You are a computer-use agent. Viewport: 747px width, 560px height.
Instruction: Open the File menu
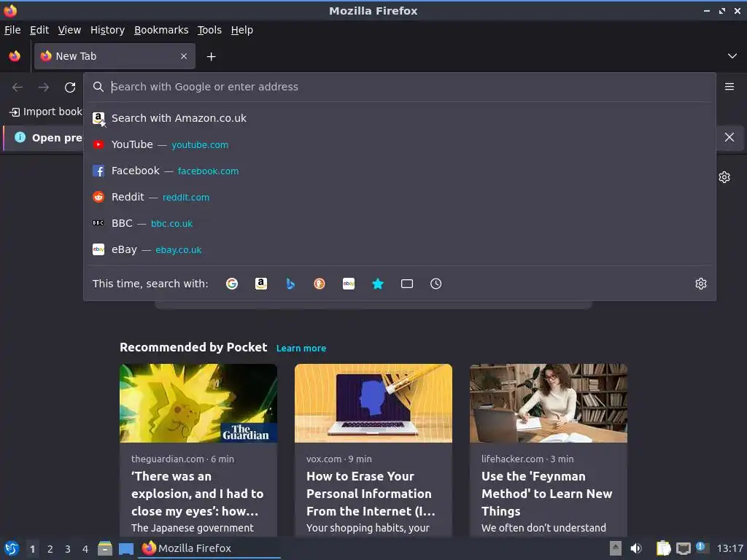[x=12, y=30]
